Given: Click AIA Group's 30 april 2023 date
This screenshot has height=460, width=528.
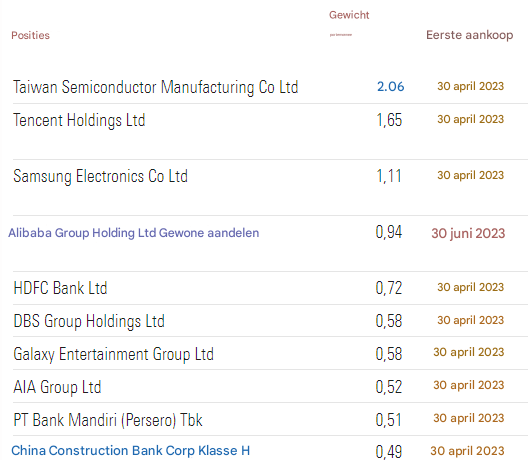Looking at the screenshot, I should tap(469, 385).
